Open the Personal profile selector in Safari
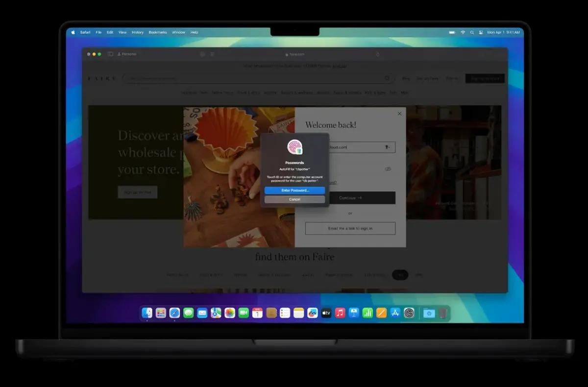 tap(127, 54)
